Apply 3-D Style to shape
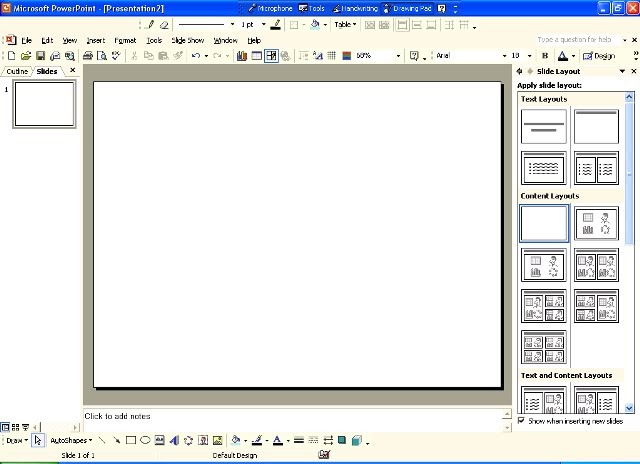 coord(357,440)
